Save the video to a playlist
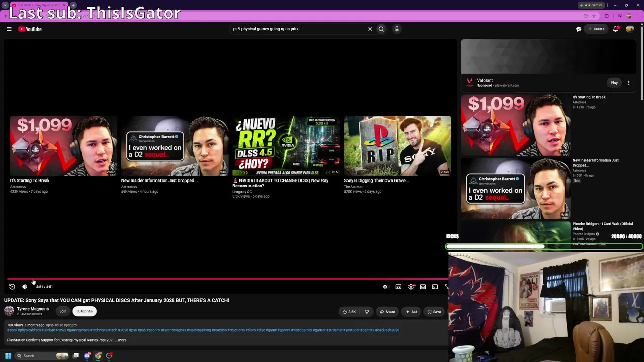The height and width of the screenshot is (362, 644). (x=434, y=312)
